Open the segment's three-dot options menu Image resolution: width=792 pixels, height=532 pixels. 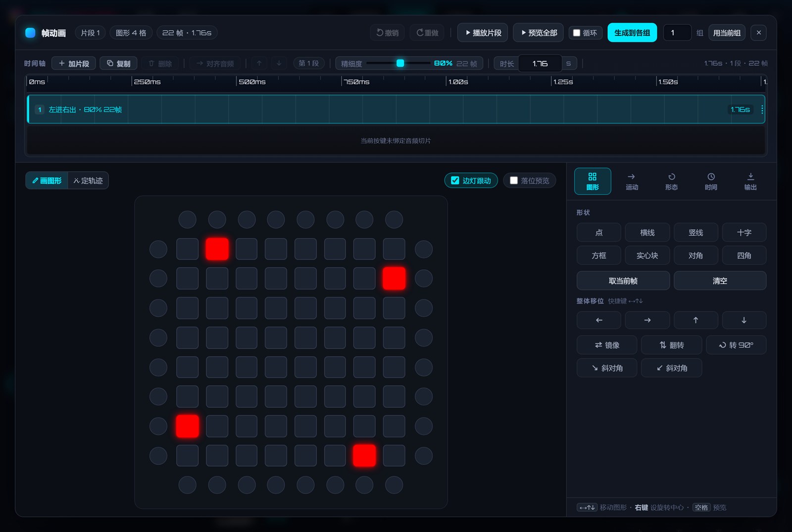point(762,109)
